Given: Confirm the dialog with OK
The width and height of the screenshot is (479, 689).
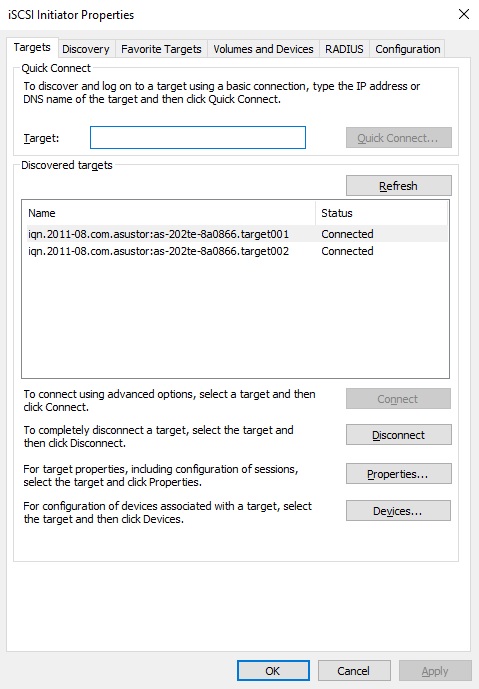Looking at the screenshot, I should [273, 671].
